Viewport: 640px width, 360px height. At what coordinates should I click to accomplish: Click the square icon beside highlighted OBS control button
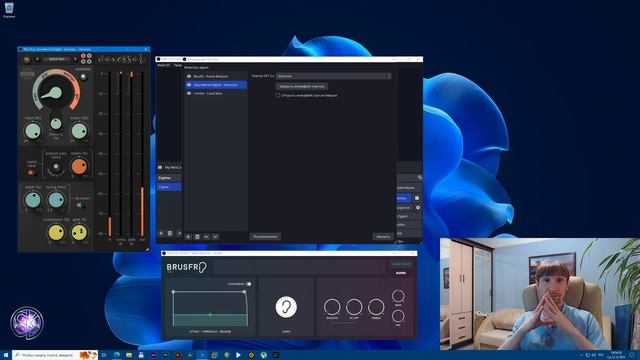[417, 198]
